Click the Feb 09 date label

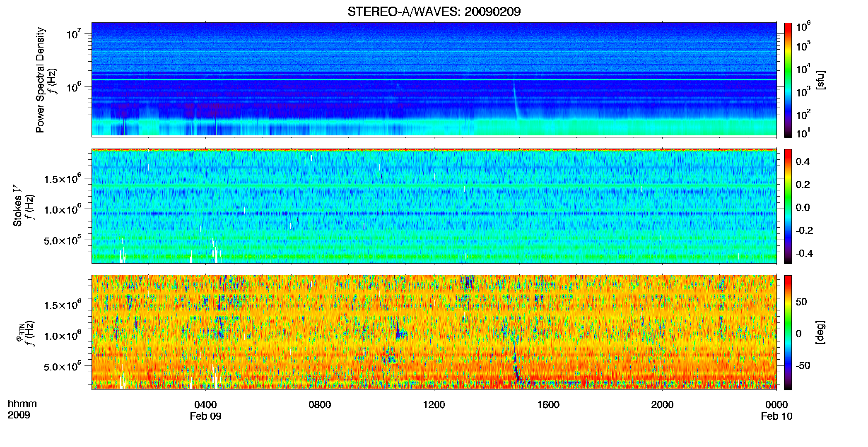coord(205,416)
